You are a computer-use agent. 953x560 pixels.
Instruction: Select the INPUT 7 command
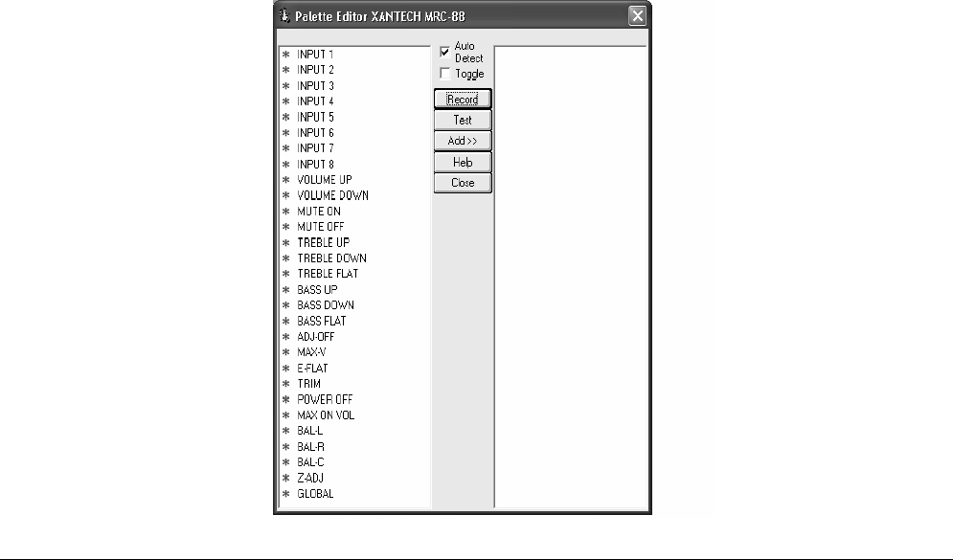coord(315,148)
